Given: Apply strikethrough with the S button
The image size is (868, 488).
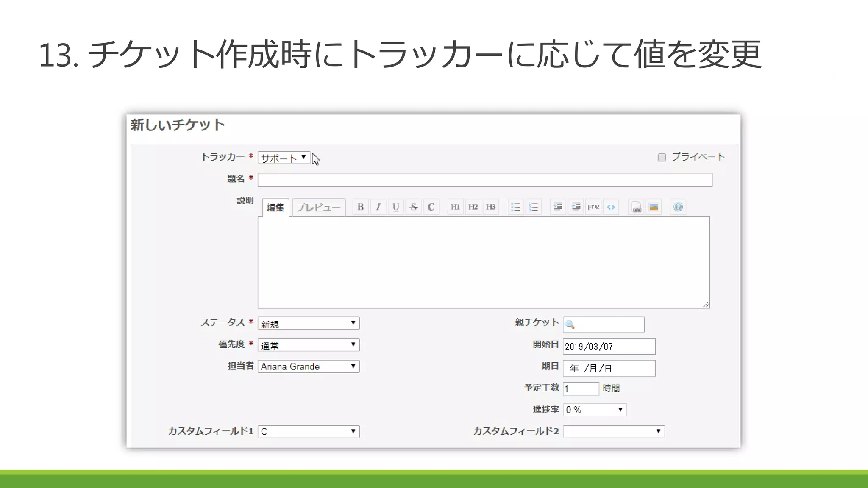Looking at the screenshot, I should click(x=413, y=207).
